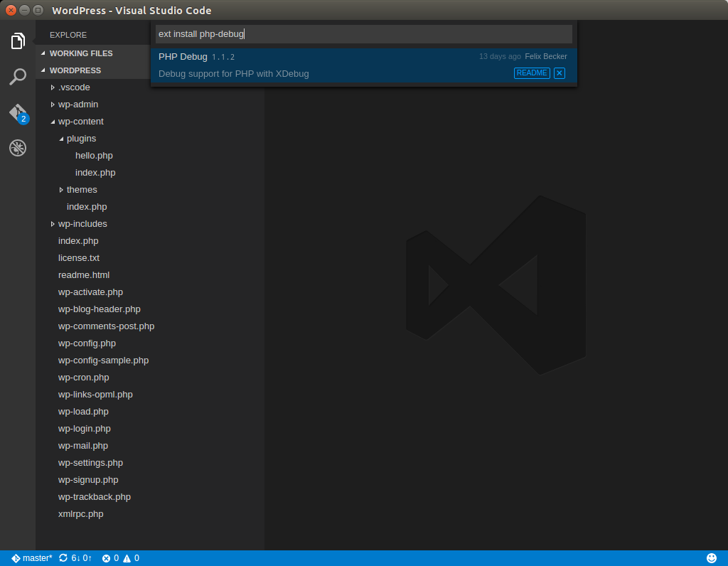Open wp-comments-post.php file
The width and height of the screenshot is (728, 566).
(x=107, y=326)
